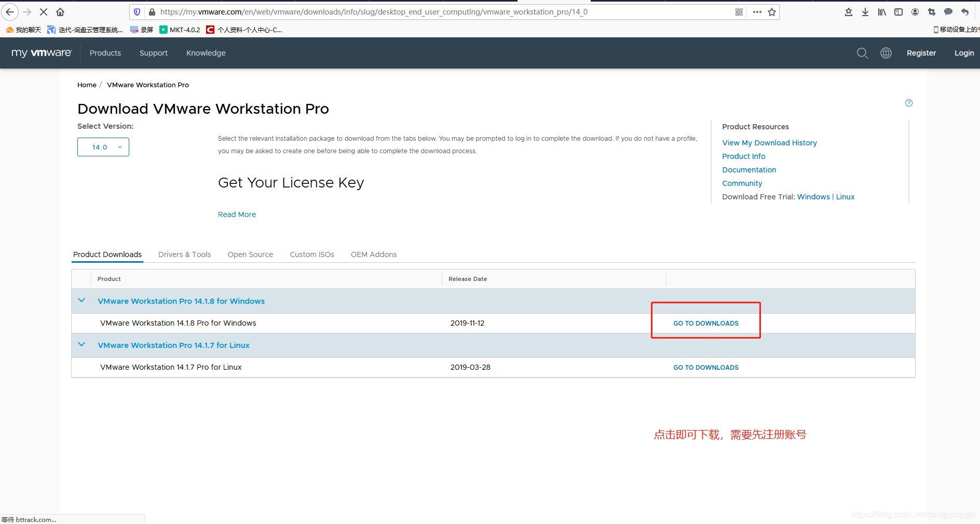Screen dimensions: 980x524
Task: Open the 个人资料-个人中心 bookmark
Action: point(244,30)
